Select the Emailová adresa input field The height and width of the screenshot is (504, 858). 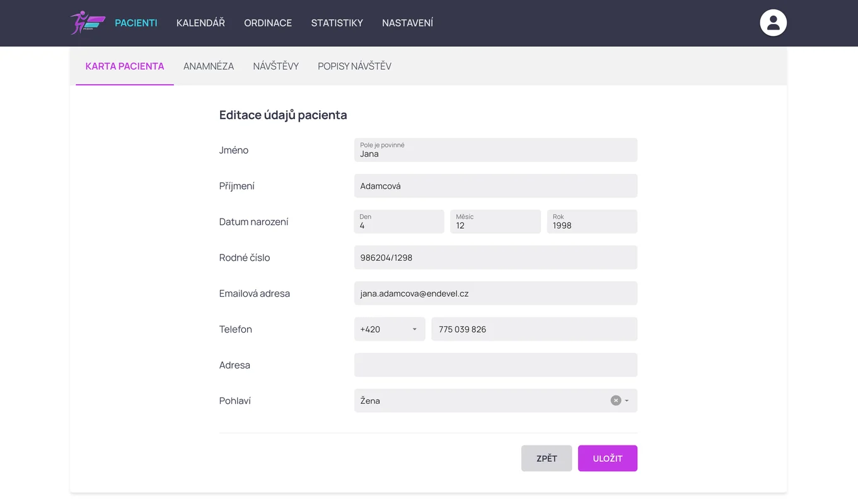click(495, 294)
